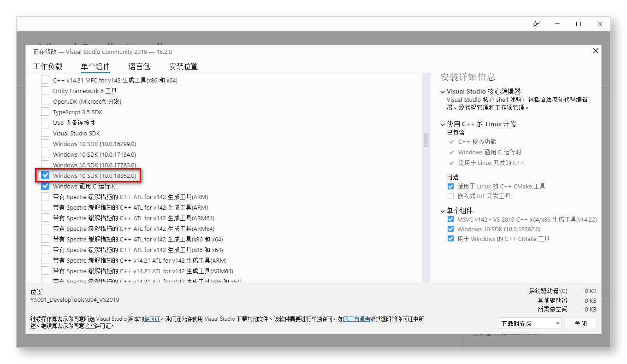Image resolution: width=627 pixels, height=364 pixels.
Task: Check the Entity Framework 6 工具 component
Action: click(45, 90)
